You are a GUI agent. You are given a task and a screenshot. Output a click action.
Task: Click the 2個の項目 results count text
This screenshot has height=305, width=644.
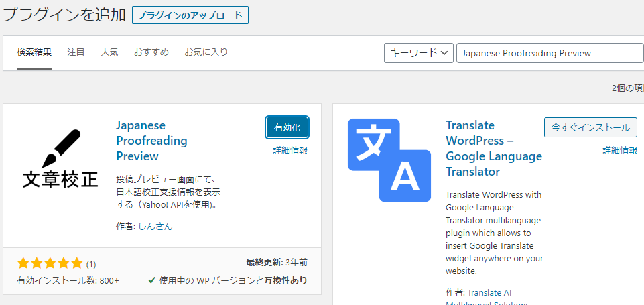[627, 88]
